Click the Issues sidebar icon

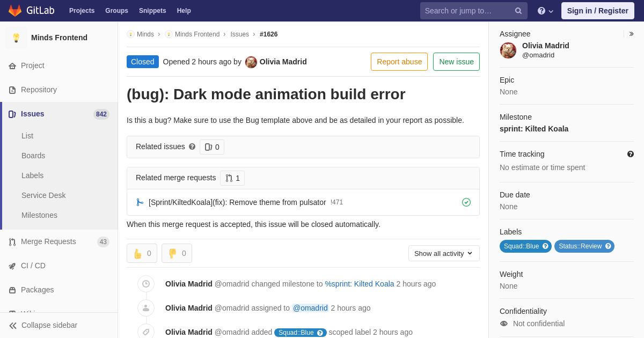(12, 114)
